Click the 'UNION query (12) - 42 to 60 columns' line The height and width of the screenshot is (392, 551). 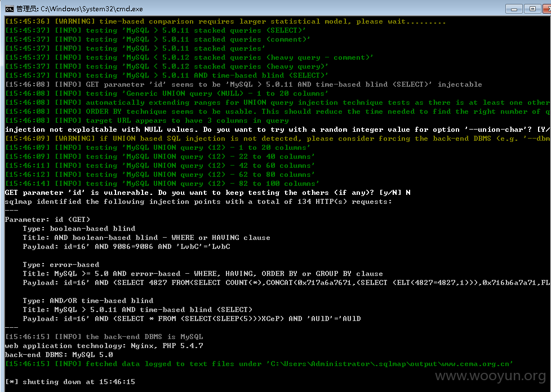(160, 166)
